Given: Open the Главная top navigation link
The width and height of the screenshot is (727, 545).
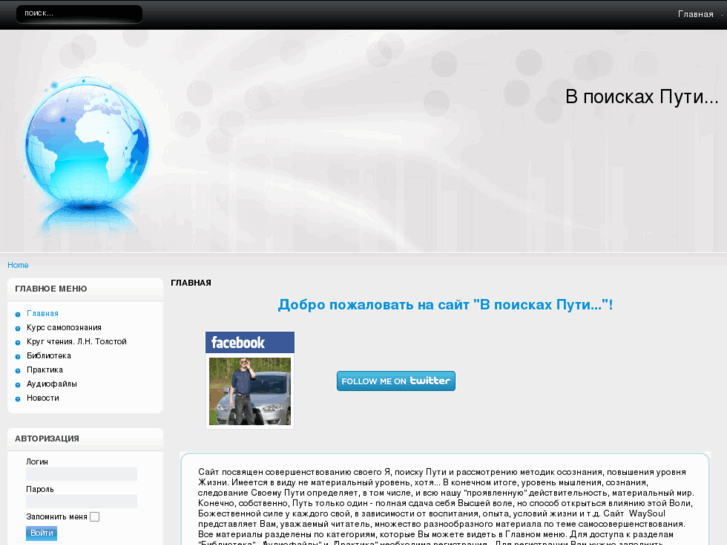Looking at the screenshot, I should click(x=695, y=14).
